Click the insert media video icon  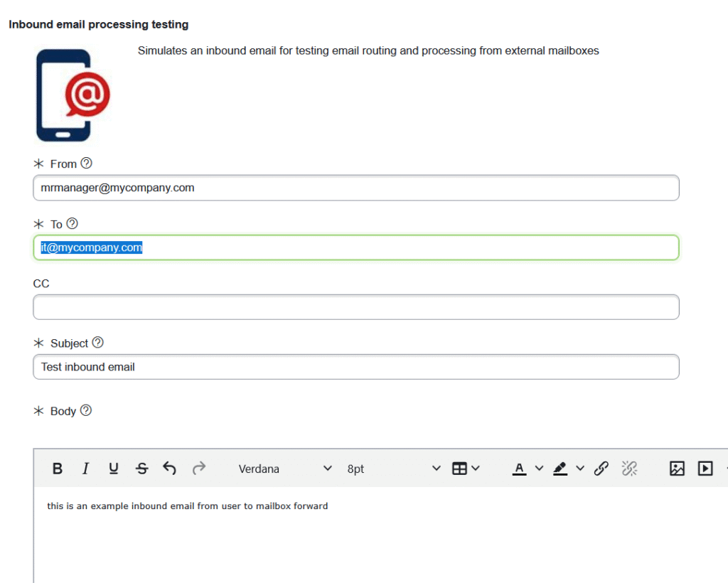[705, 469]
